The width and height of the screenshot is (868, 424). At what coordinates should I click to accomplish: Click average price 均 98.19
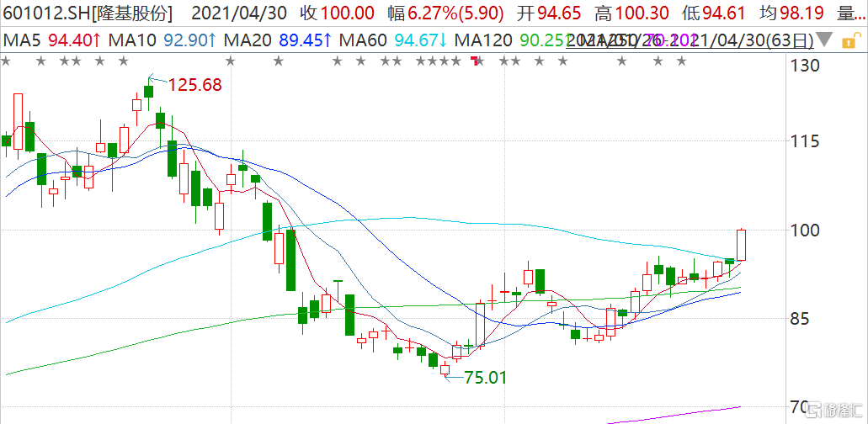[792, 13]
